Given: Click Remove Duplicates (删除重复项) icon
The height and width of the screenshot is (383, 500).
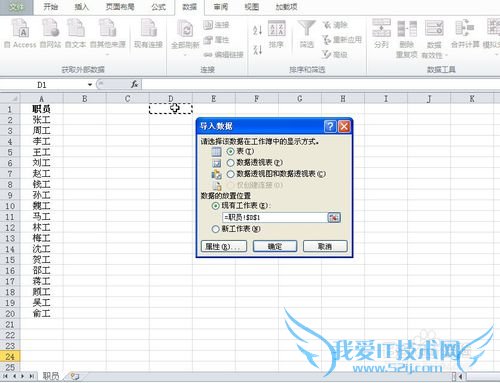Looking at the screenshot, I should (407, 38).
